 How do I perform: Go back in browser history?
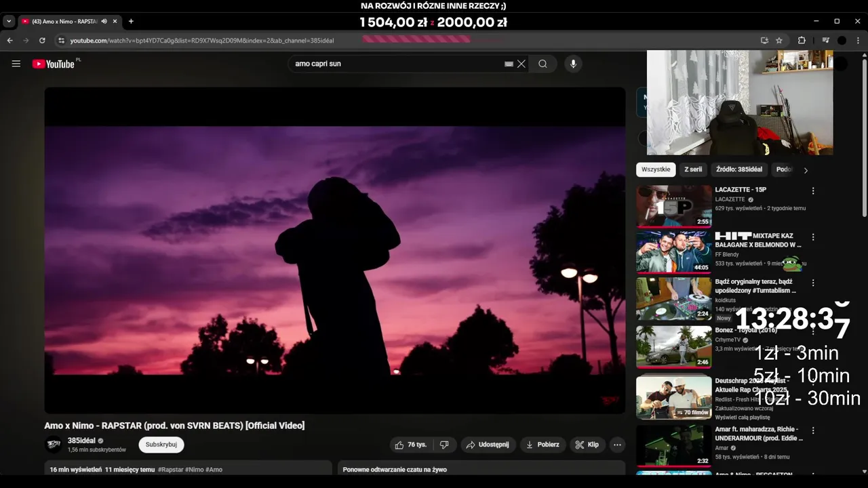(x=9, y=41)
